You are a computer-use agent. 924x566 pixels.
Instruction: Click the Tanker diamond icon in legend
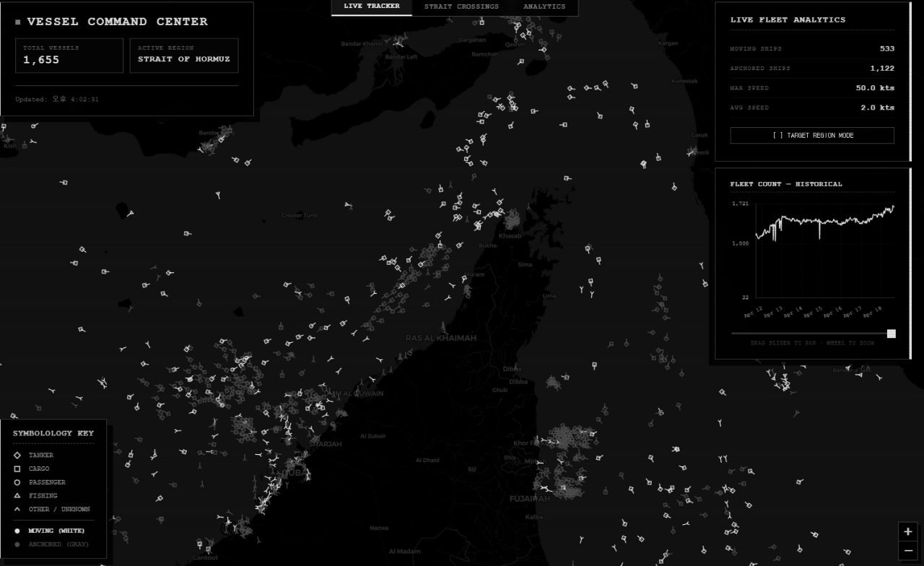(17, 456)
